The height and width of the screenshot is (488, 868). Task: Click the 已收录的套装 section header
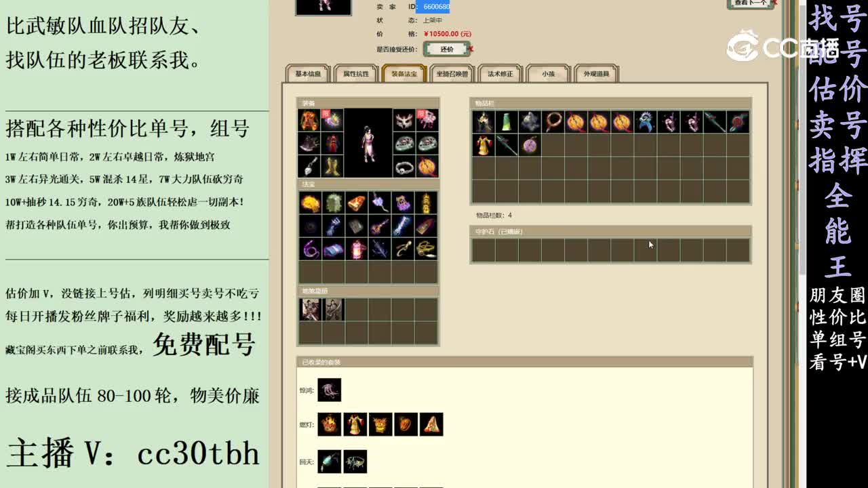525,362
